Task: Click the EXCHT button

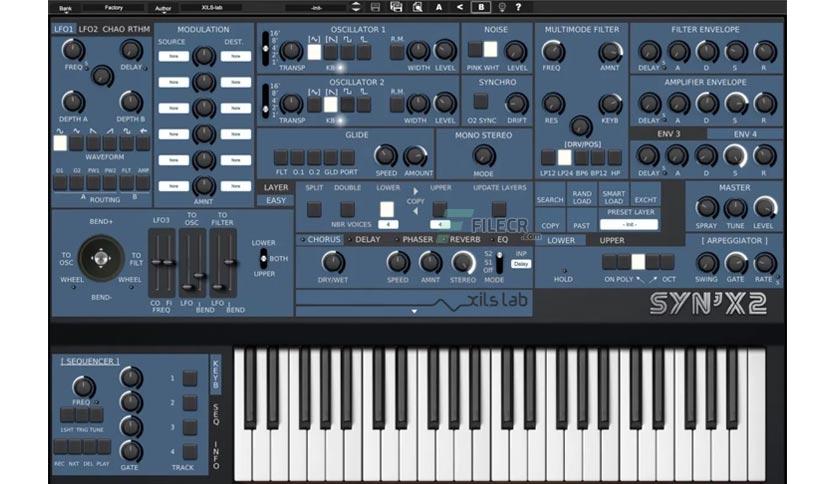Action: [x=646, y=196]
